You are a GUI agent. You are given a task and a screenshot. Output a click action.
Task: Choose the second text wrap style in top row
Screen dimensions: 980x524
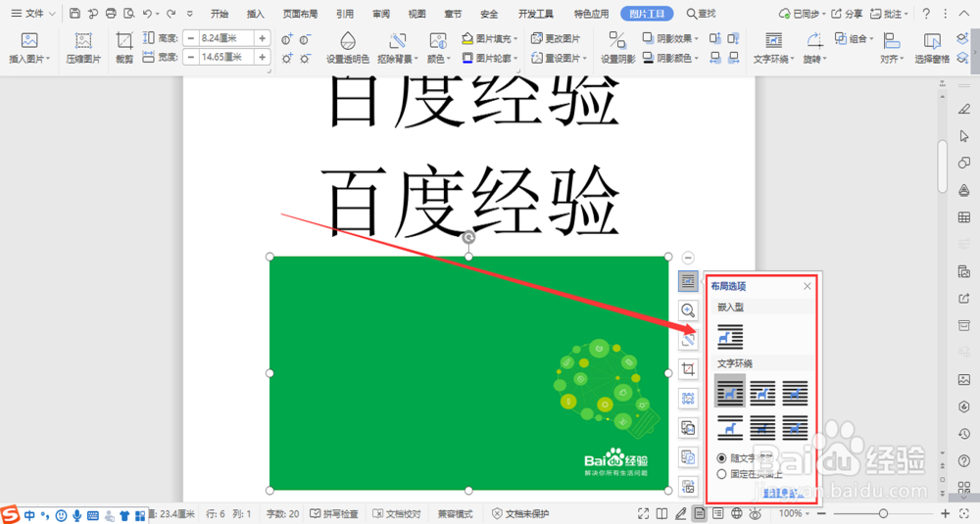[x=762, y=393]
